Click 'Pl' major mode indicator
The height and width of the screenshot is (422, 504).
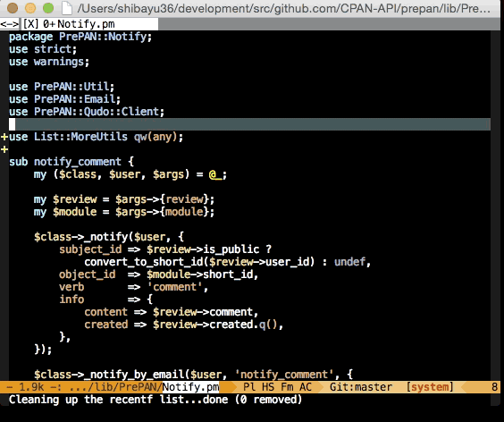pyautogui.click(x=249, y=387)
